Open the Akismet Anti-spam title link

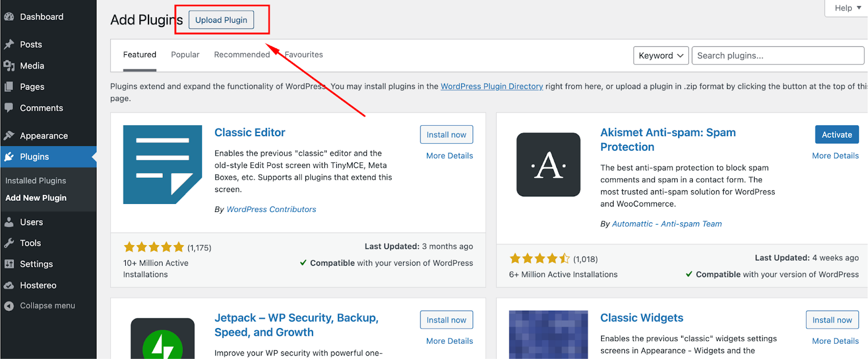click(668, 139)
